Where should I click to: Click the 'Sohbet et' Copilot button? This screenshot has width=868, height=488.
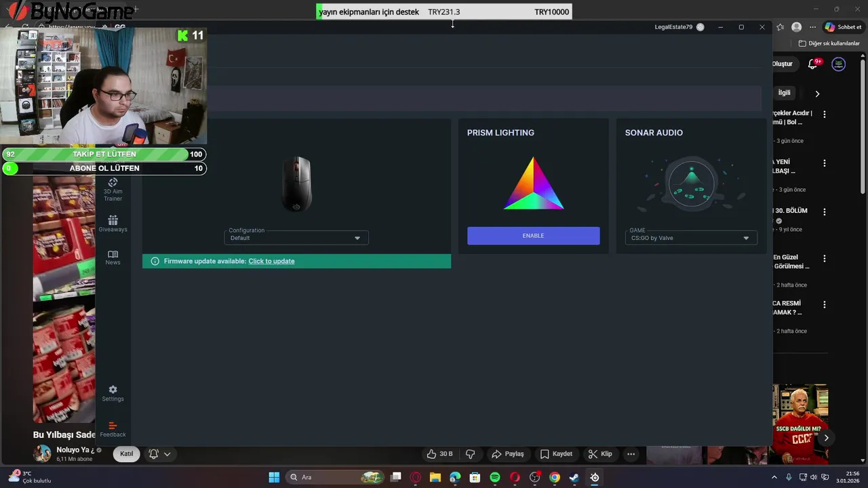843,27
